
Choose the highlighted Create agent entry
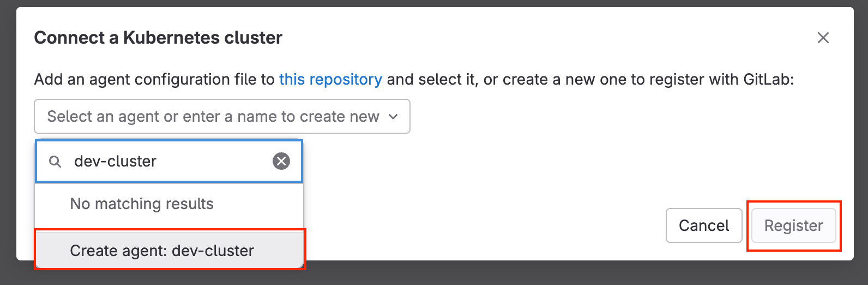[162, 251]
